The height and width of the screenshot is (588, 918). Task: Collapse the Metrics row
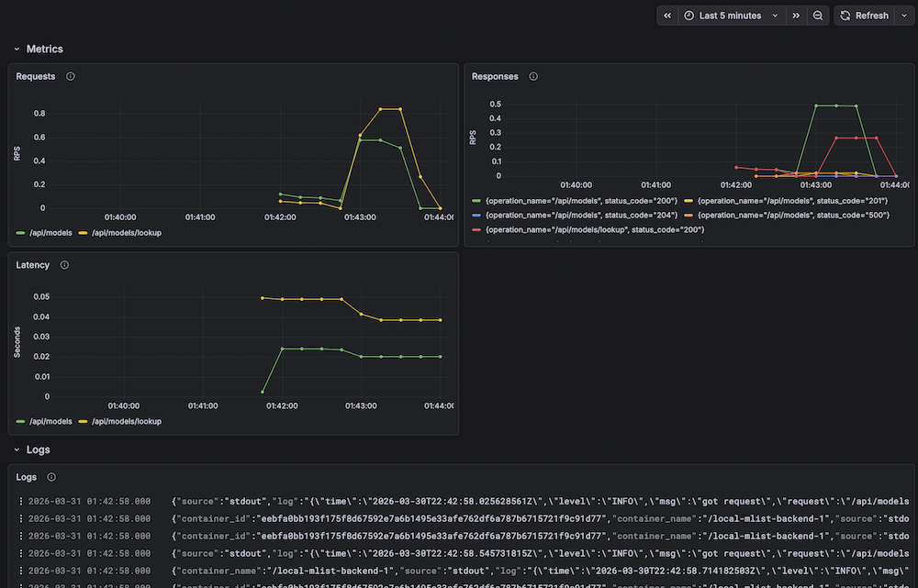click(x=17, y=50)
